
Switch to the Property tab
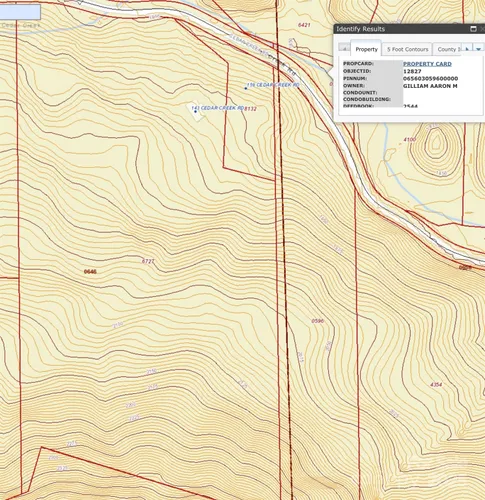tap(366, 49)
